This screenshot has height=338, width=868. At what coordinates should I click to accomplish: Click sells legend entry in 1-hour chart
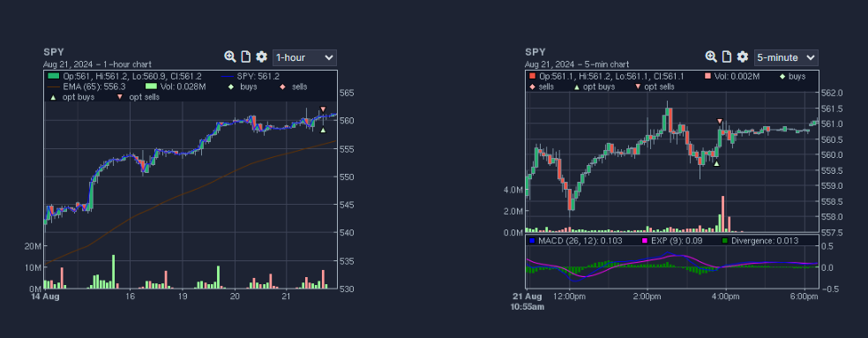pos(295,86)
